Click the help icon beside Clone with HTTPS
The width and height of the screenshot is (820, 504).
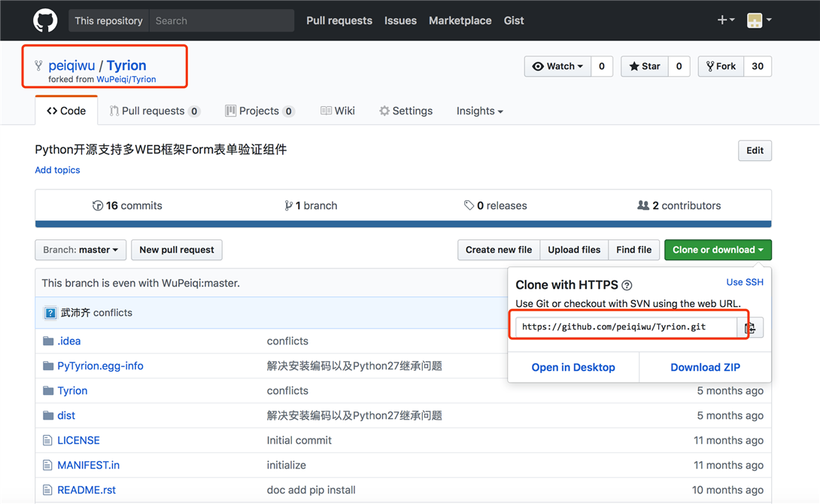click(x=627, y=285)
